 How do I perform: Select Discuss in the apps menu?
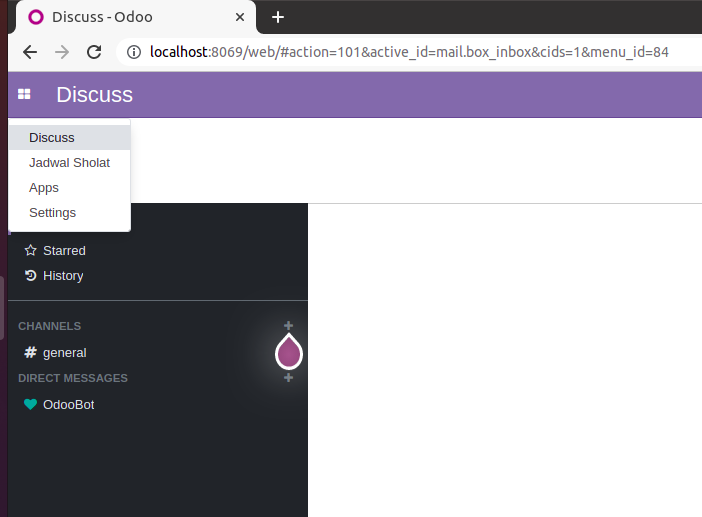tap(52, 138)
